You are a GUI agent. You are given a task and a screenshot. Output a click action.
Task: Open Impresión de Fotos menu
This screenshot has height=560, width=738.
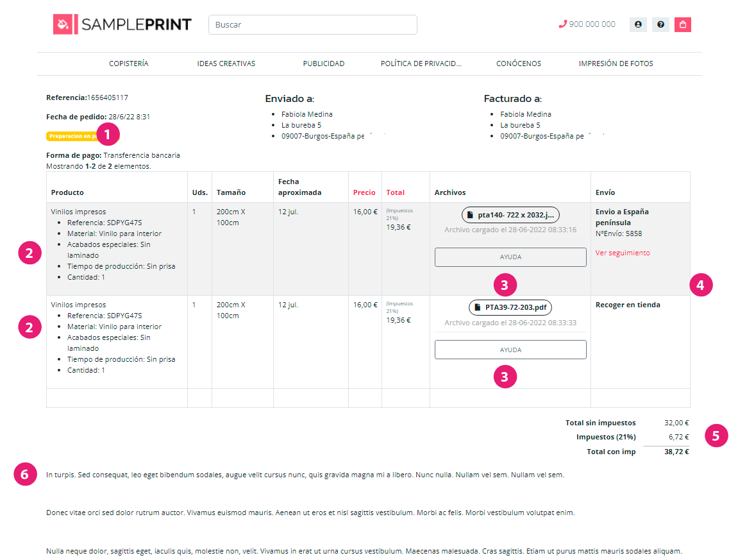(x=616, y=64)
